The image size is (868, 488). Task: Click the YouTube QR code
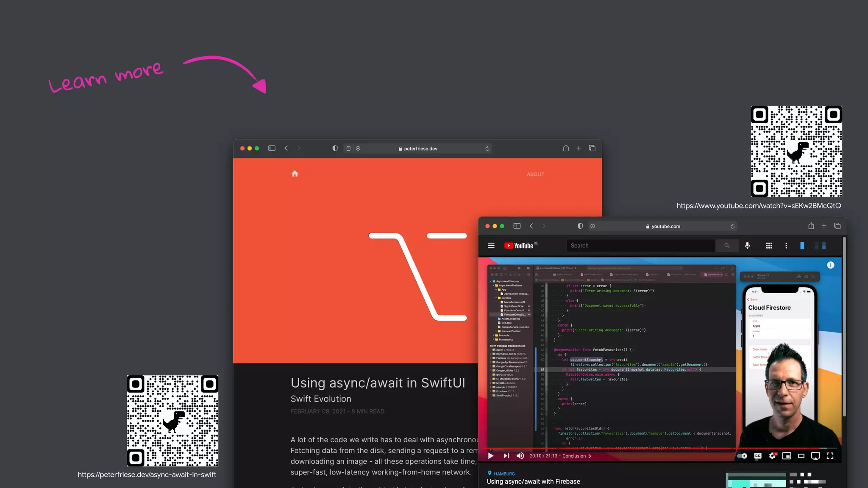pos(796,151)
